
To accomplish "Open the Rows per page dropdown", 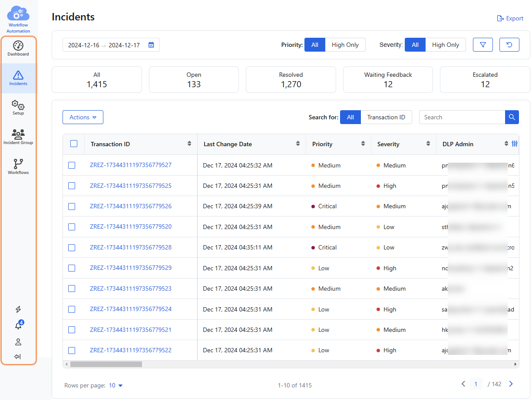I will (x=116, y=385).
